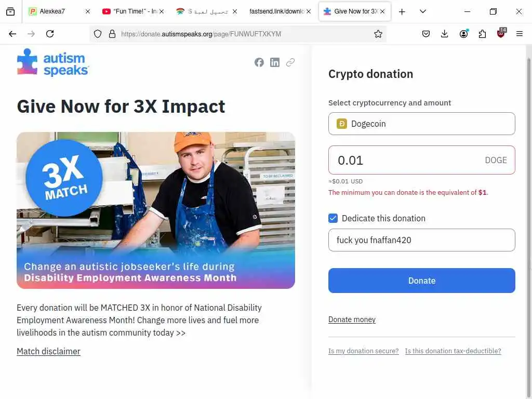Click the blue Donate button

click(421, 281)
